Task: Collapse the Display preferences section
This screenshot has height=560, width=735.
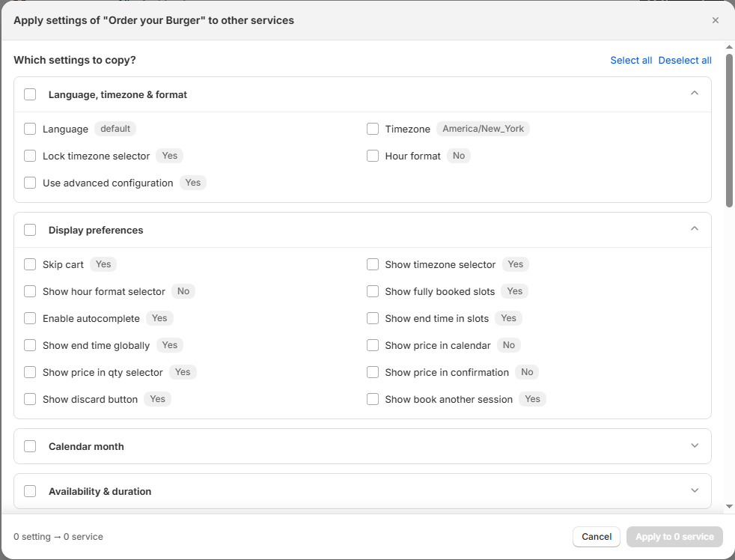Action: coord(694,229)
